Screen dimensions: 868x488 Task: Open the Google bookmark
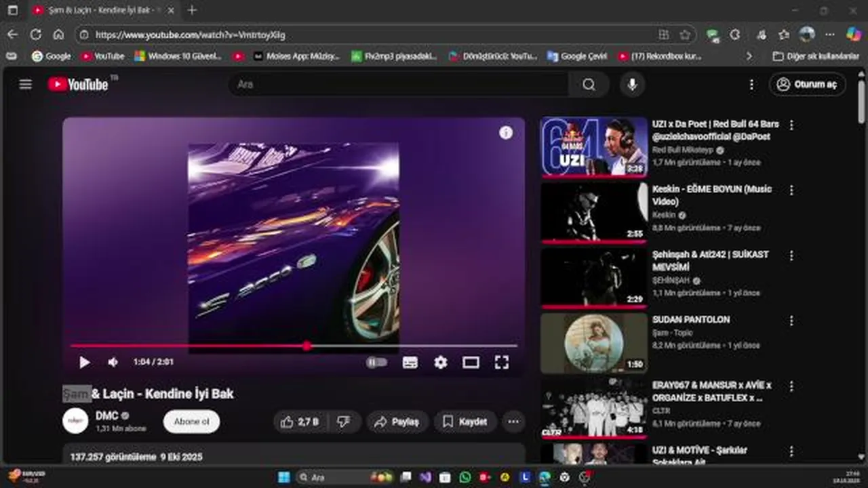click(52, 56)
